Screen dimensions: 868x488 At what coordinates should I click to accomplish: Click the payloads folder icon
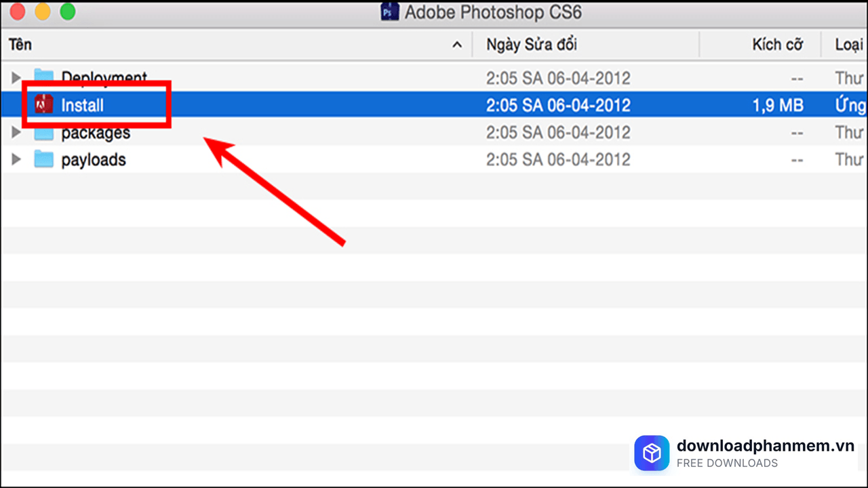coord(44,160)
